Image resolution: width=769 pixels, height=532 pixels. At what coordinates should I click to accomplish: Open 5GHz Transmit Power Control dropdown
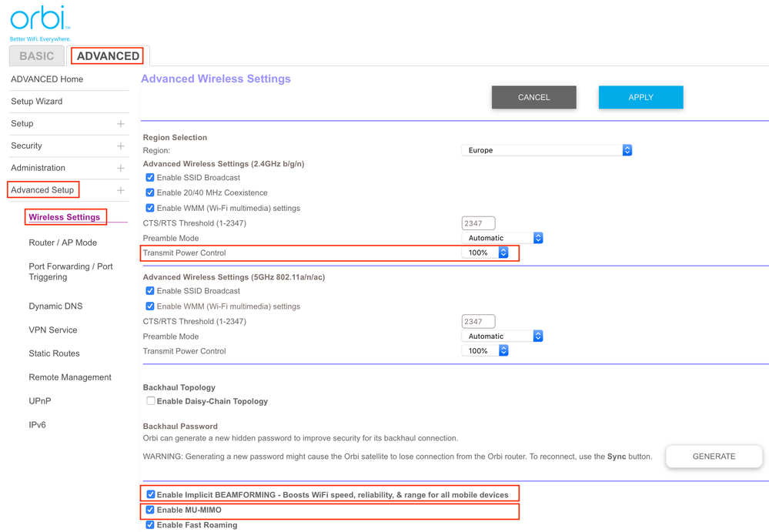pos(485,351)
